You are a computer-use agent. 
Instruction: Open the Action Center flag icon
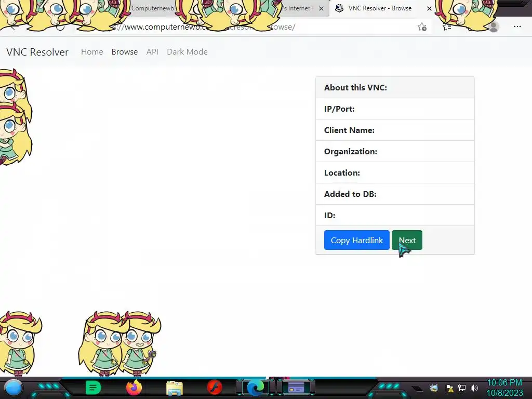[449, 388]
